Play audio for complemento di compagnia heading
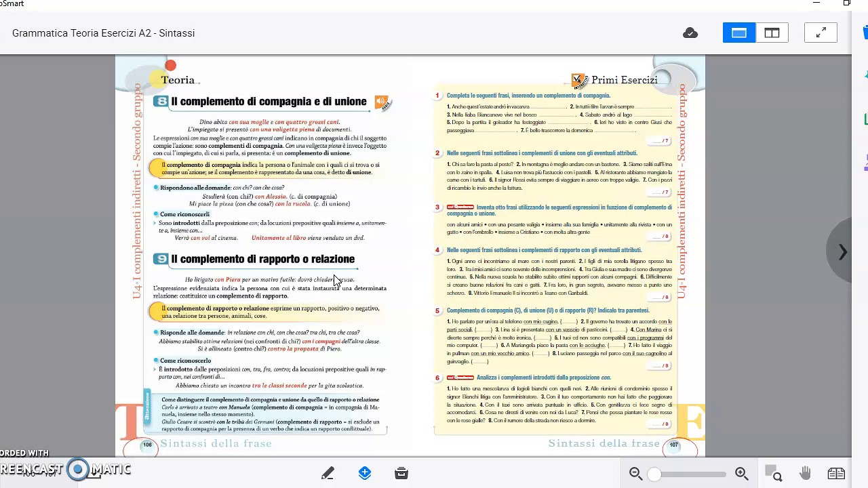This screenshot has height=488, width=868. click(x=382, y=102)
